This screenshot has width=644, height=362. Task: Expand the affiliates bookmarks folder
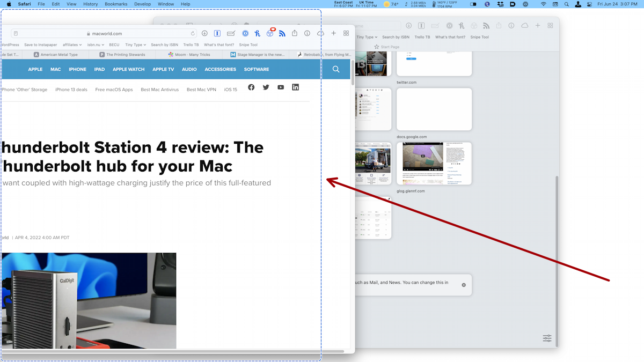click(x=72, y=45)
